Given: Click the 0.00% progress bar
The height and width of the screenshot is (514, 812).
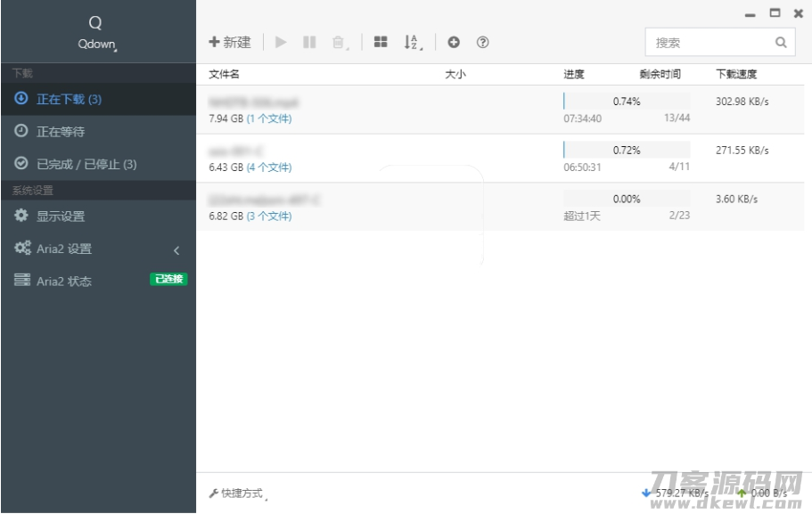Looking at the screenshot, I should click(627, 199).
